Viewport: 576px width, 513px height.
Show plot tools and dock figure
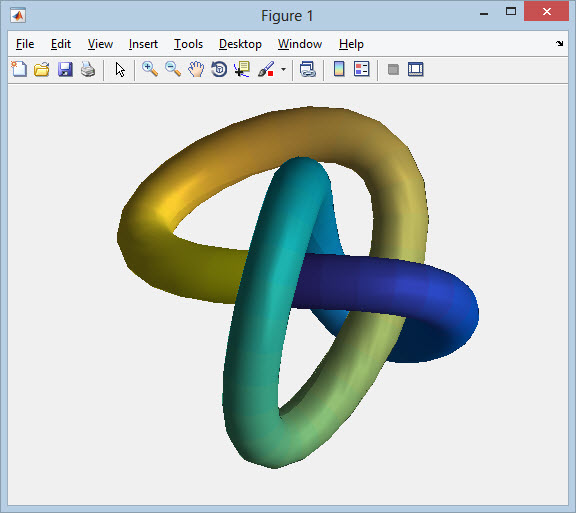pos(416,69)
